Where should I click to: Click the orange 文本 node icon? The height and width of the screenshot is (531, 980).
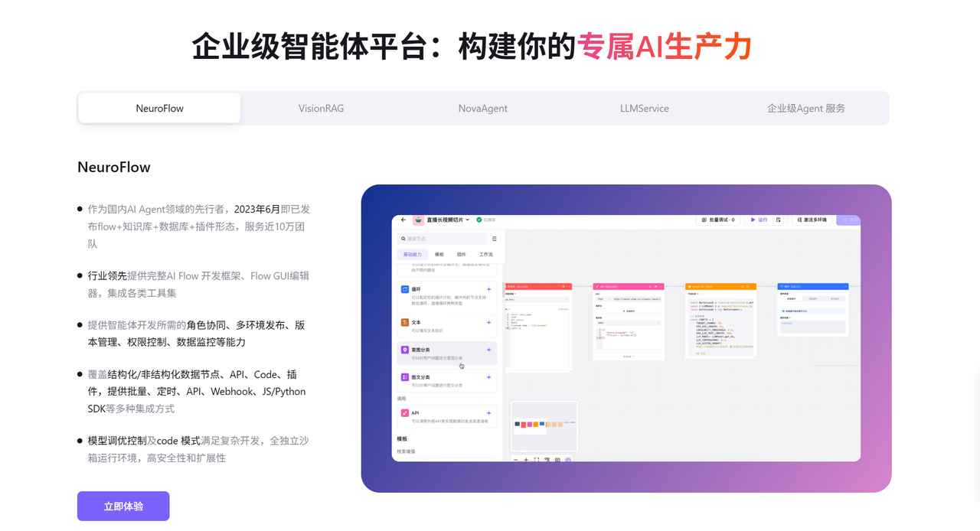tap(405, 322)
